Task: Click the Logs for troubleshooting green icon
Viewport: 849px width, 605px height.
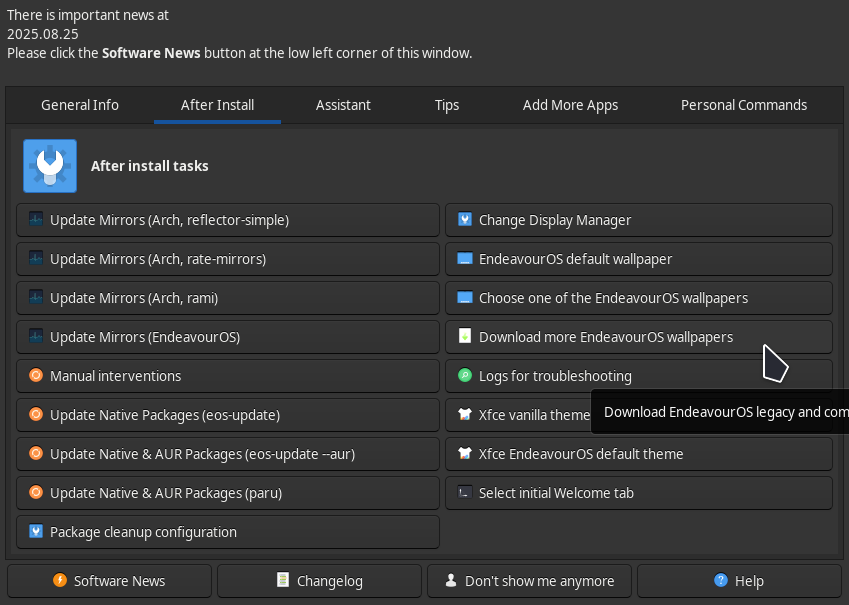Action: click(x=464, y=376)
